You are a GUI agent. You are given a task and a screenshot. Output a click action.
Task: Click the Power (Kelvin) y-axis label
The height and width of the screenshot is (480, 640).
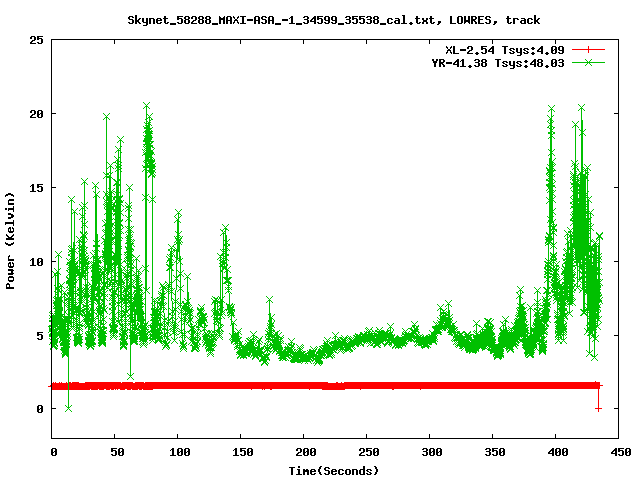click(x=10, y=241)
